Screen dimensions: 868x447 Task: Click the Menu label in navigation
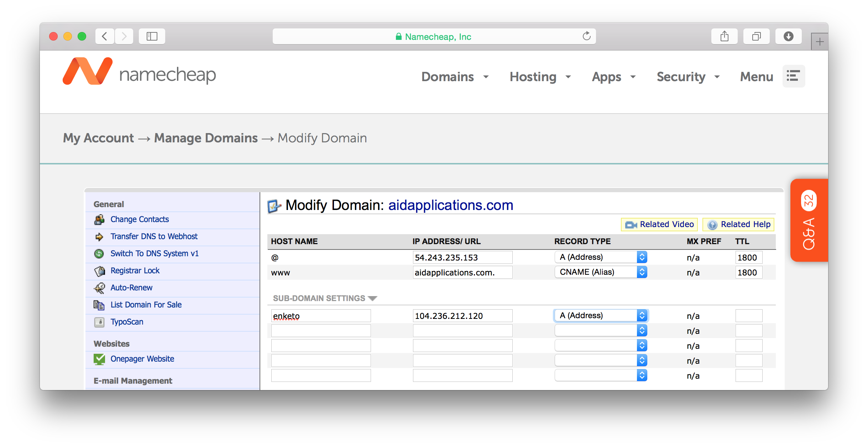(757, 77)
